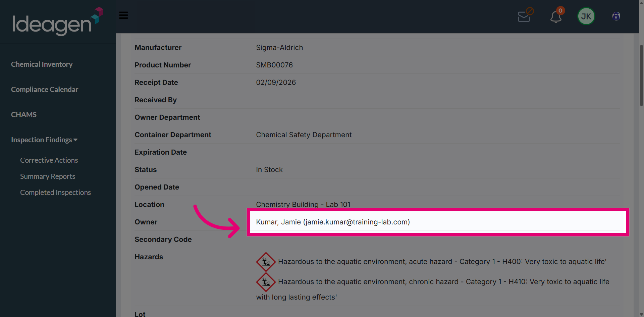Image resolution: width=644 pixels, height=317 pixels.
Task: Click the Ideagen logo
Action: coord(58,21)
